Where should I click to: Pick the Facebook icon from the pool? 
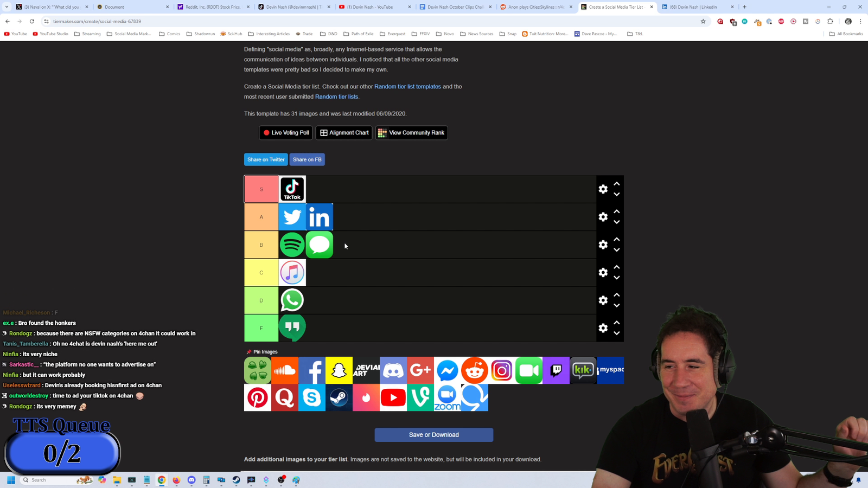pyautogui.click(x=312, y=370)
